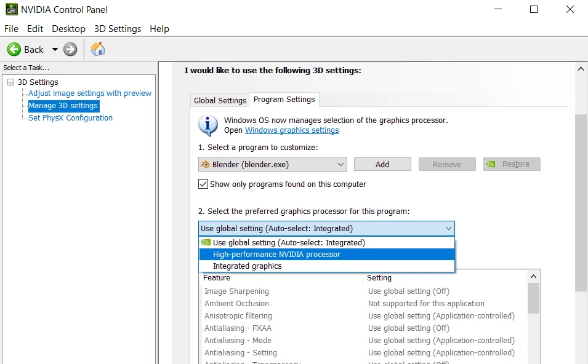Open the Blender (blender.exe) program dropdown
This screenshot has width=588, height=364.
point(273,164)
